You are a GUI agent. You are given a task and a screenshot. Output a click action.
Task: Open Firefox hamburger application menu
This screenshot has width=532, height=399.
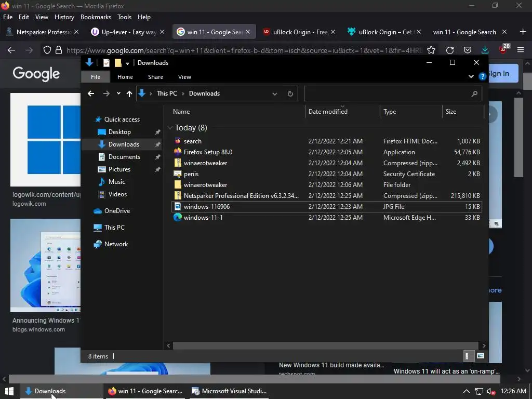521,50
